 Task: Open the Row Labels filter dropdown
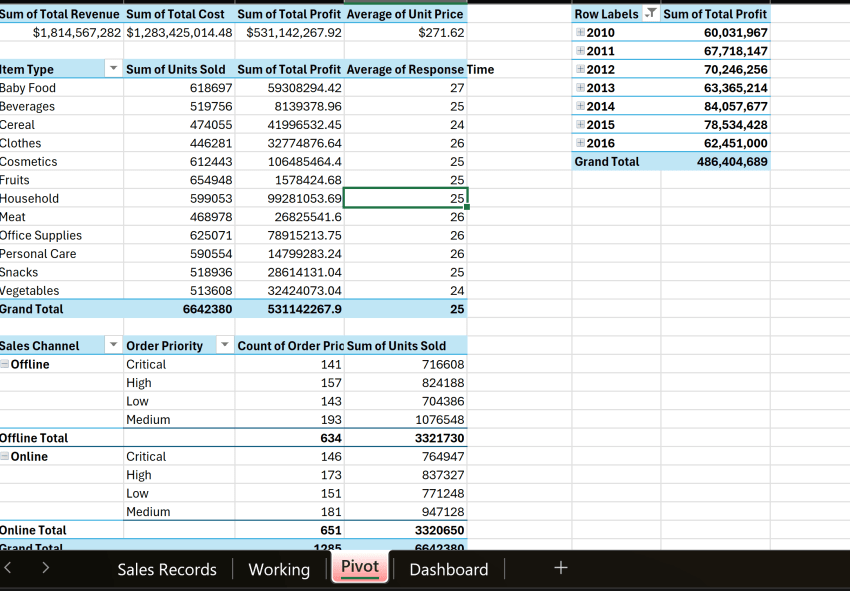pyautogui.click(x=650, y=14)
